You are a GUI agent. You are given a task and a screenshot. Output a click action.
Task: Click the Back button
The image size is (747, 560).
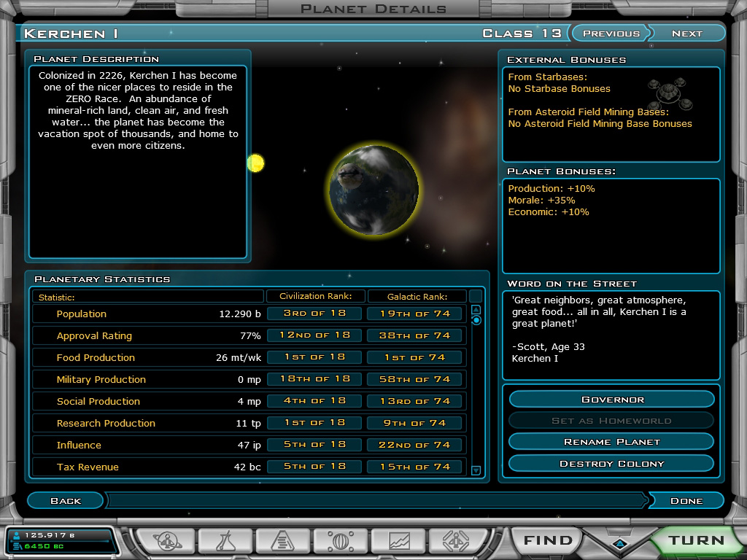coord(65,501)
